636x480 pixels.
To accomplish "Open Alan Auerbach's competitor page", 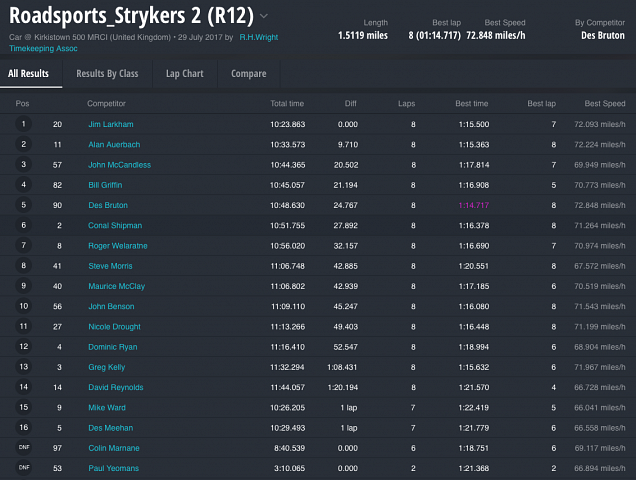I will (x=112, y=144).
